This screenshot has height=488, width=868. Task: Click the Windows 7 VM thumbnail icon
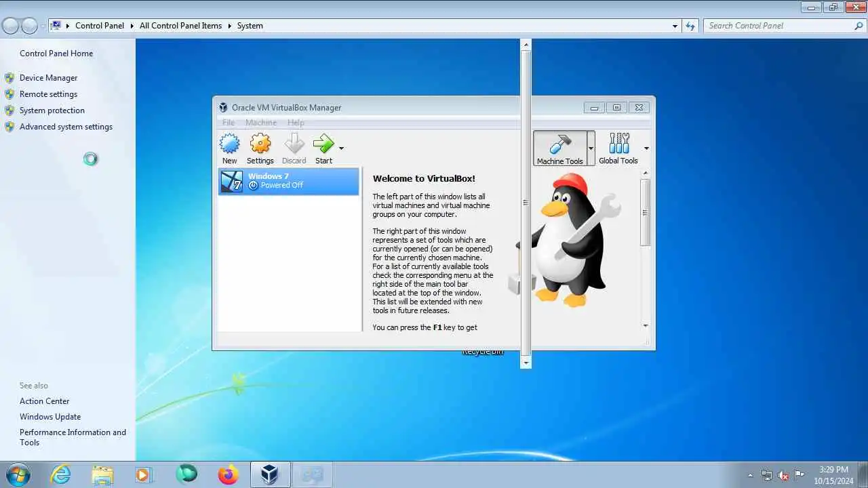pyautogui.click(x=232, y=182)
